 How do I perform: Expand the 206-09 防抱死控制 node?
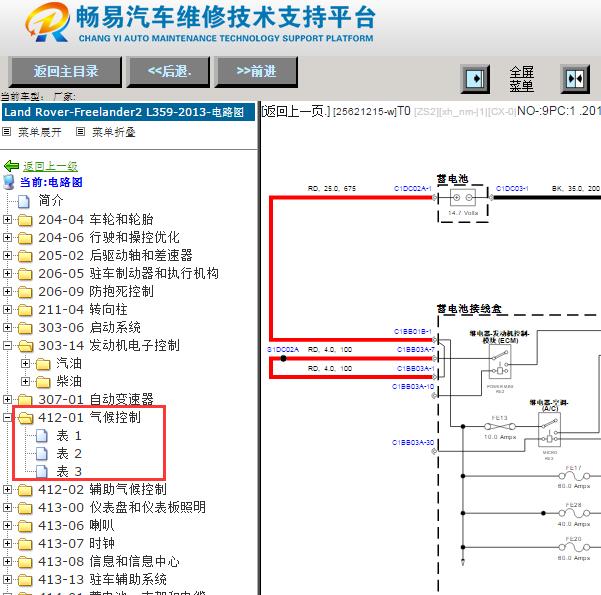7,291
